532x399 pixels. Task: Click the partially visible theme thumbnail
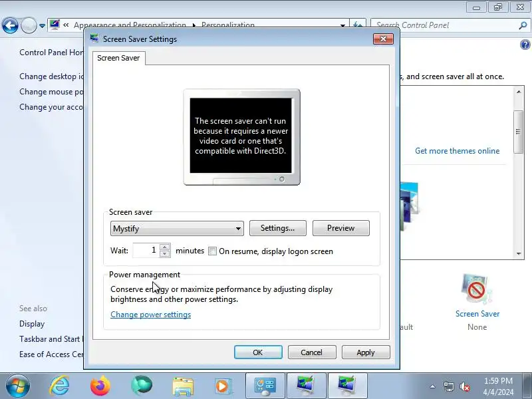tap(409, 205)
